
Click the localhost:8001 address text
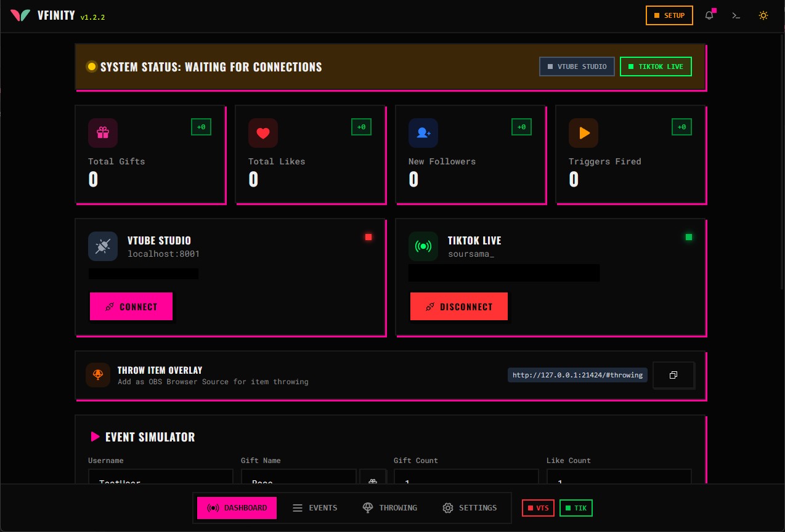(x=163, y=254)
